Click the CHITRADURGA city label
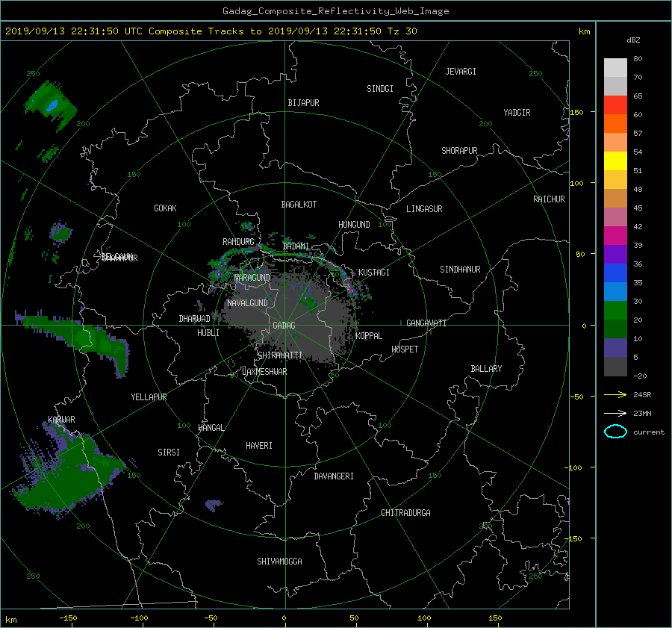This screenshot has height=628, width=672. 405,513
